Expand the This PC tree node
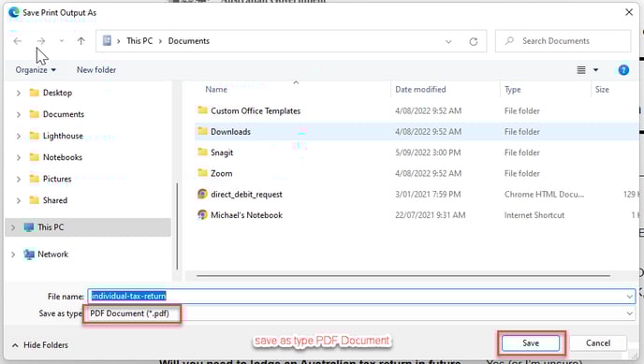Viewport: 644px width, 364px height. point(13,227)
